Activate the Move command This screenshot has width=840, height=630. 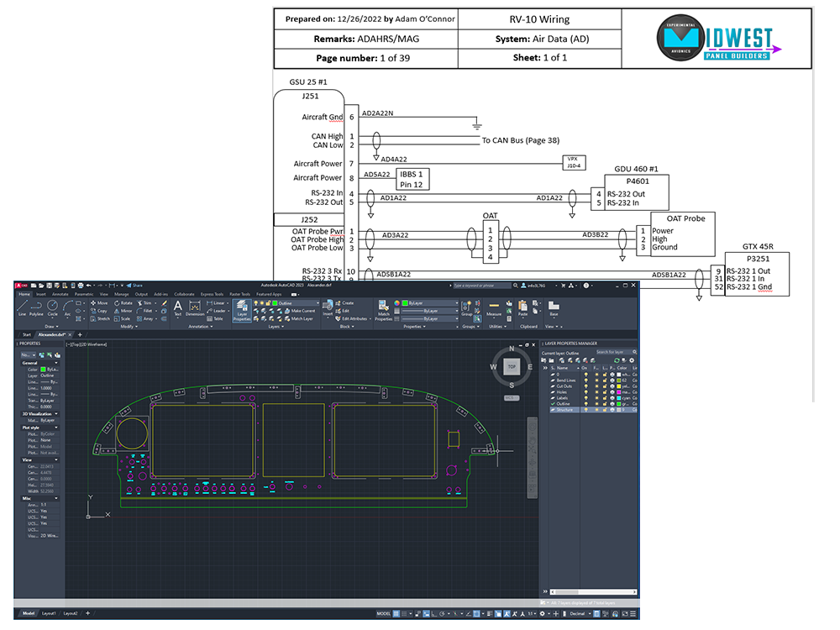click(x=99, y=303)
